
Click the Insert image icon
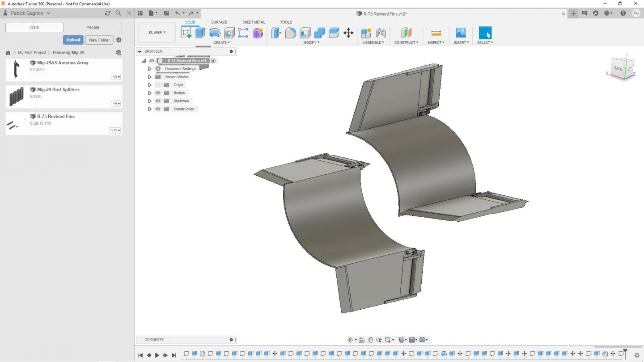[461, 33]
